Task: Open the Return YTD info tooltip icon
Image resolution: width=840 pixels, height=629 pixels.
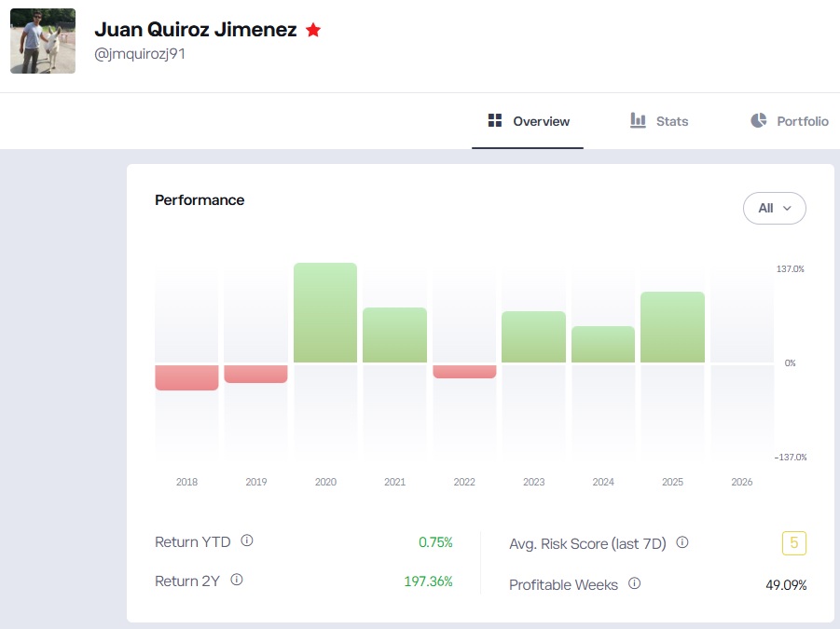Action: point(248,539)
